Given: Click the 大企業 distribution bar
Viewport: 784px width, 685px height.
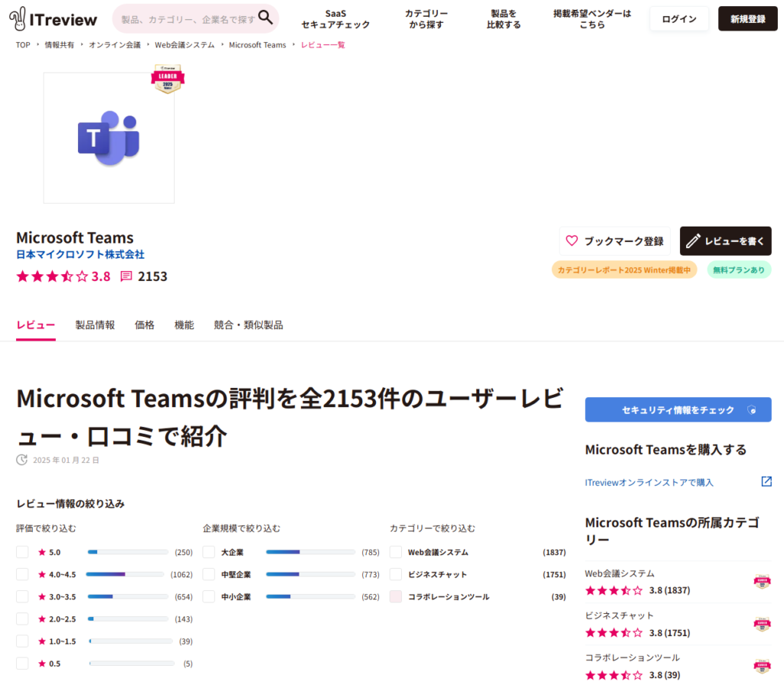Looking at the screenshot, I should point(311,552).
